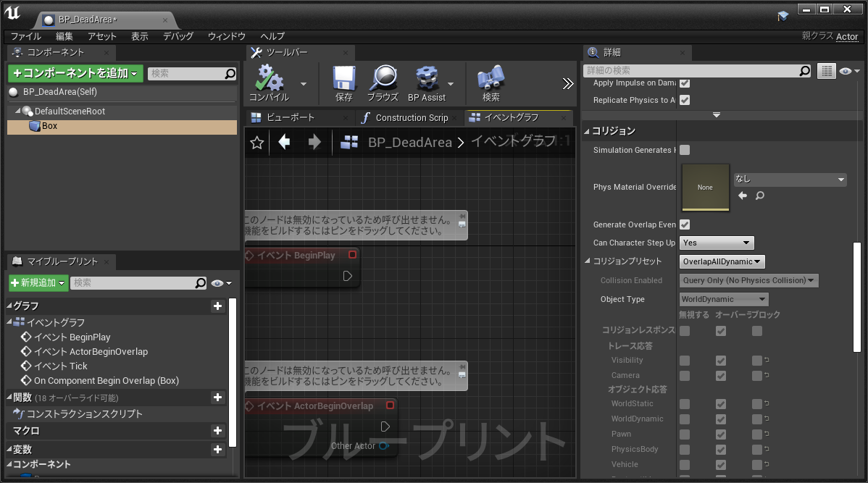Select イベント ActorBeginOverlap in graph list
Image resolution: width=868 pixels, height=483 pixels.
tap(91, 351)
